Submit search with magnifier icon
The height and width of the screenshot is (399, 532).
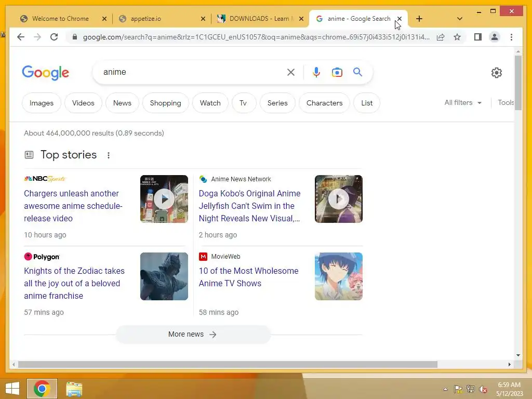point(357,72)
